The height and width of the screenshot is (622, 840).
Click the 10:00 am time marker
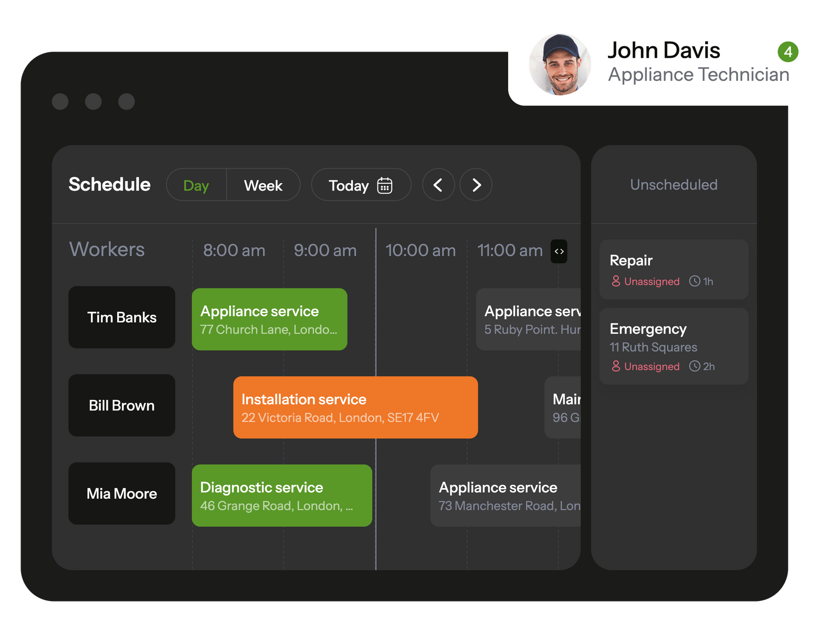[x=421, y=250]
